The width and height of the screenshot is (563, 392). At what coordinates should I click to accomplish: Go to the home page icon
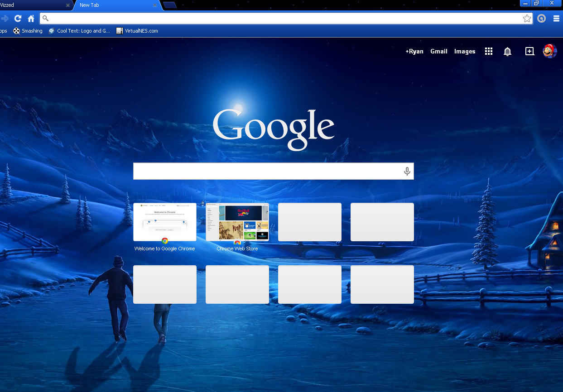(31, 19)
